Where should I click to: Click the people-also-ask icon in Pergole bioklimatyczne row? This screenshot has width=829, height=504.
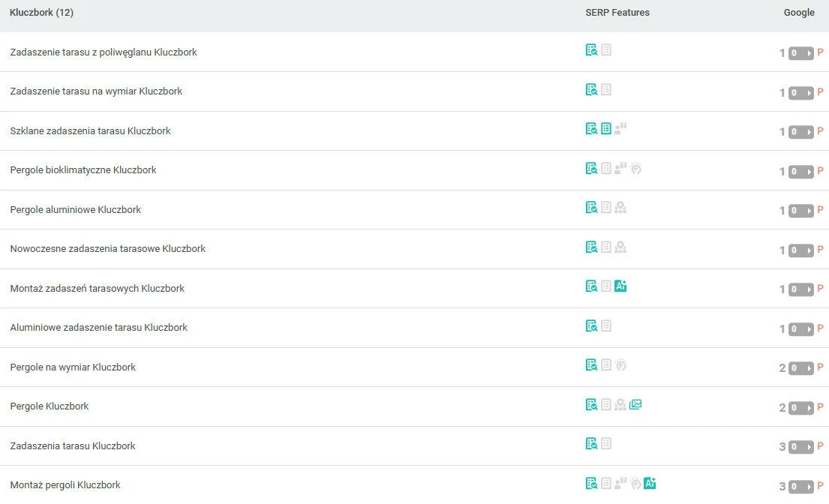tap(620, 168)
